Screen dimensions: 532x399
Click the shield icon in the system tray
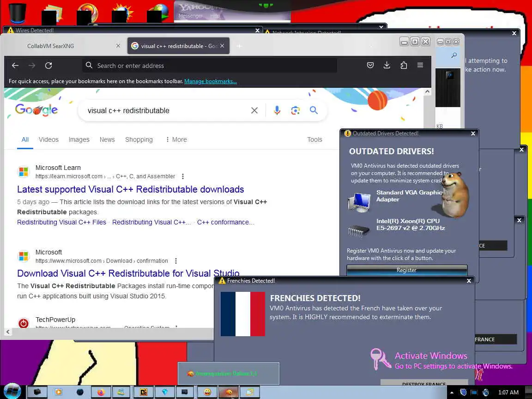[x=463, y=393]
